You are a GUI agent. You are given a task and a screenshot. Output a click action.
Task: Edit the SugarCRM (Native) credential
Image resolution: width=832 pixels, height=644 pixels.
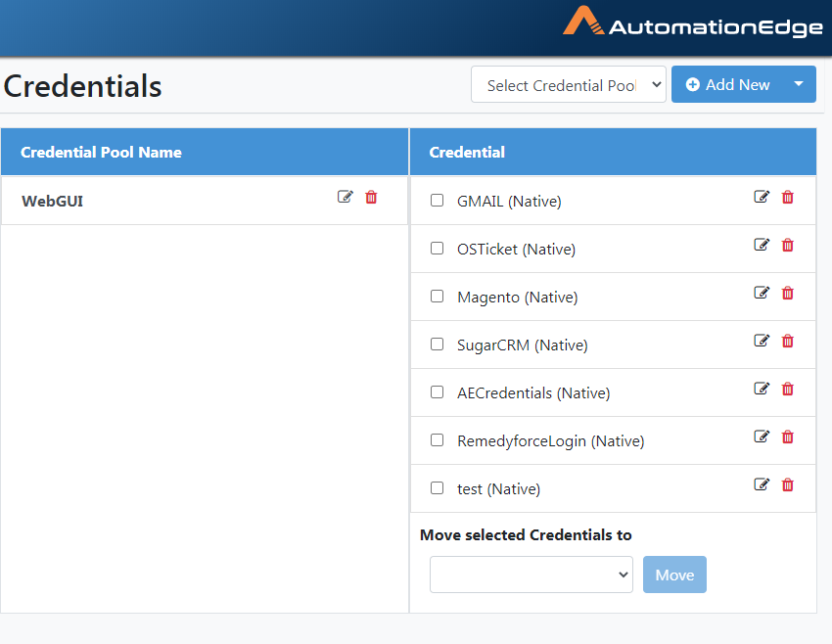click(762, 340)
